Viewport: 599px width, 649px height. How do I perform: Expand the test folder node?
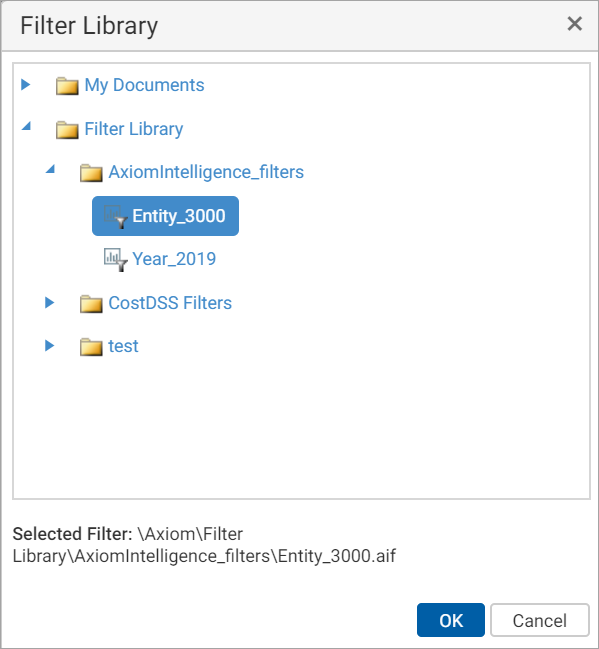tap(50, 345)
